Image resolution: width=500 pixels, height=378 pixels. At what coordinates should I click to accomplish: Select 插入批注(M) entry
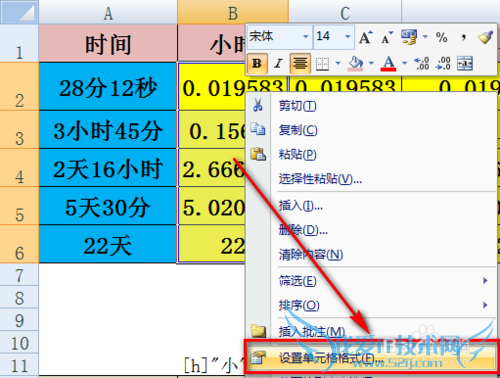[372, 331]
